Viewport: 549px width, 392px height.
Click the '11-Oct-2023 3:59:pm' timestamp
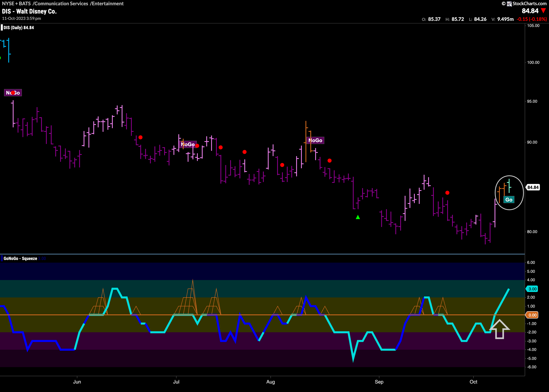pyautogui.click(x=21, y=18)
